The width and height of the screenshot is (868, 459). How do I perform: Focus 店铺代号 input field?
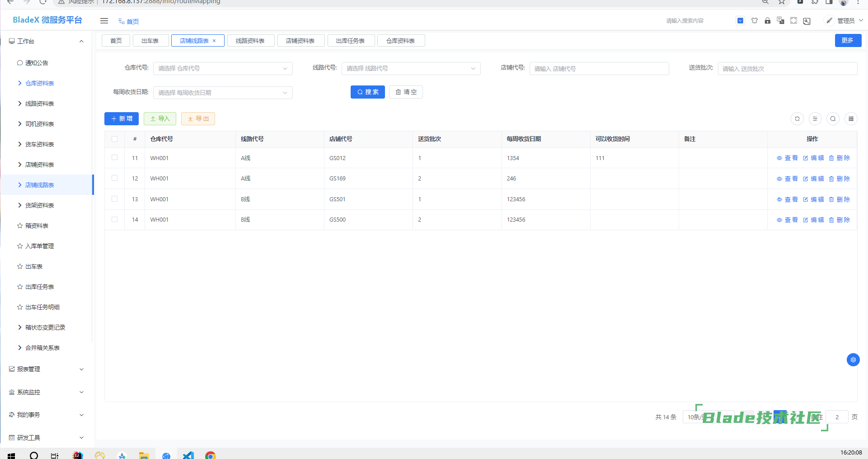point(599,68)
